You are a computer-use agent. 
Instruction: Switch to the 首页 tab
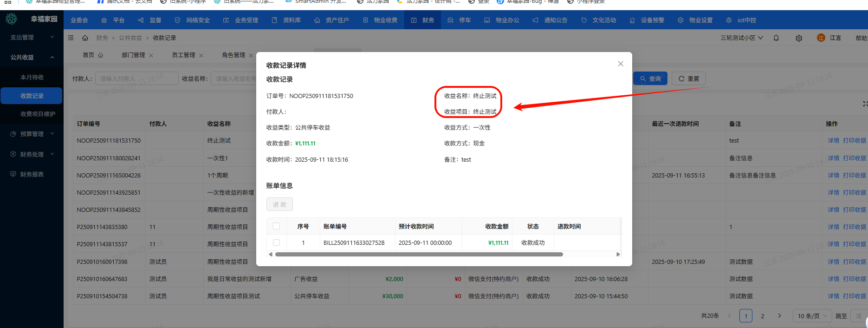92,55
